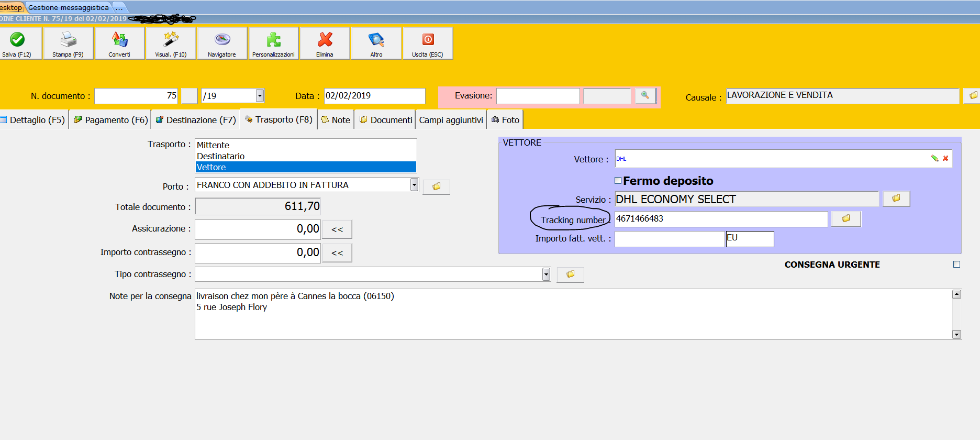Viewport: 980px width, 440px height.
Task: Open Causale lookup folder icon
Action: point(973,96)
